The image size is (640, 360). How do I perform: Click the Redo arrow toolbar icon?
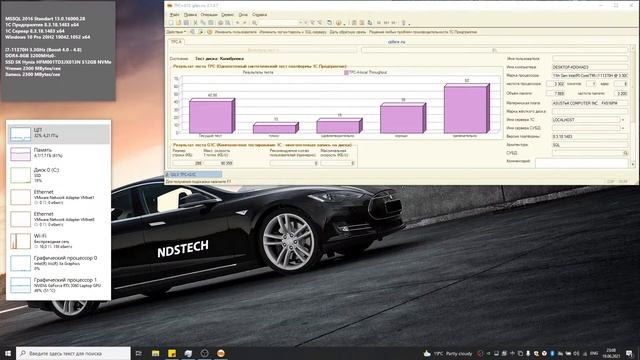pyautogui.click(x=245, y=23)
